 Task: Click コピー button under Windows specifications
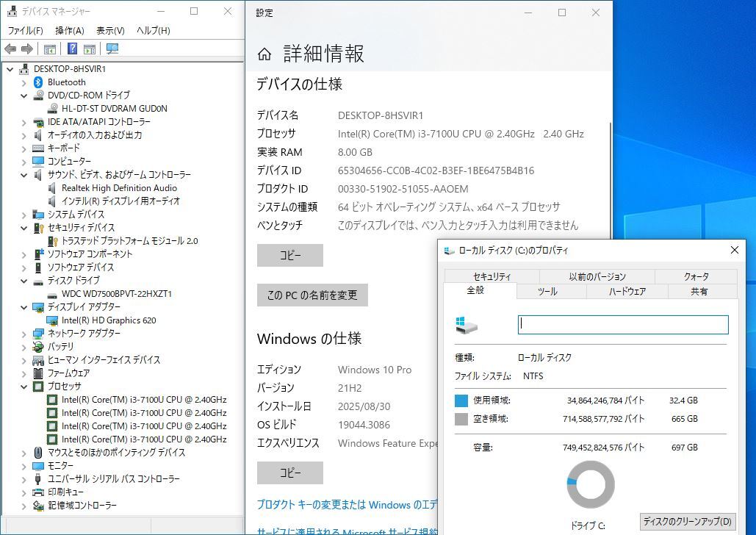(x=289, y=473)
